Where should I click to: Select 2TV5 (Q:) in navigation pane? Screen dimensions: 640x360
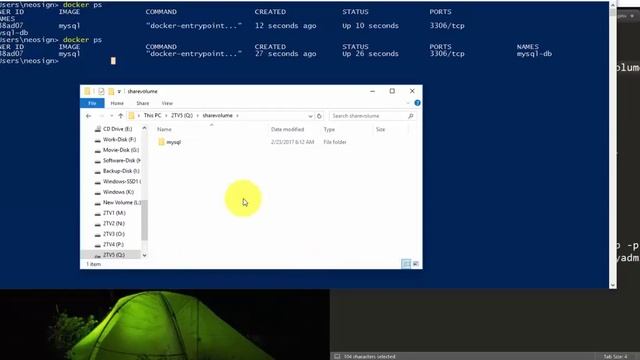click(x=114, y=255)
